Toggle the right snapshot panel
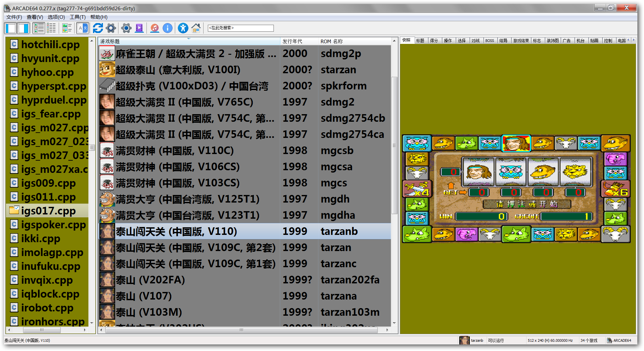The width and height of the screenshot is (644, 351). (23, 28)
